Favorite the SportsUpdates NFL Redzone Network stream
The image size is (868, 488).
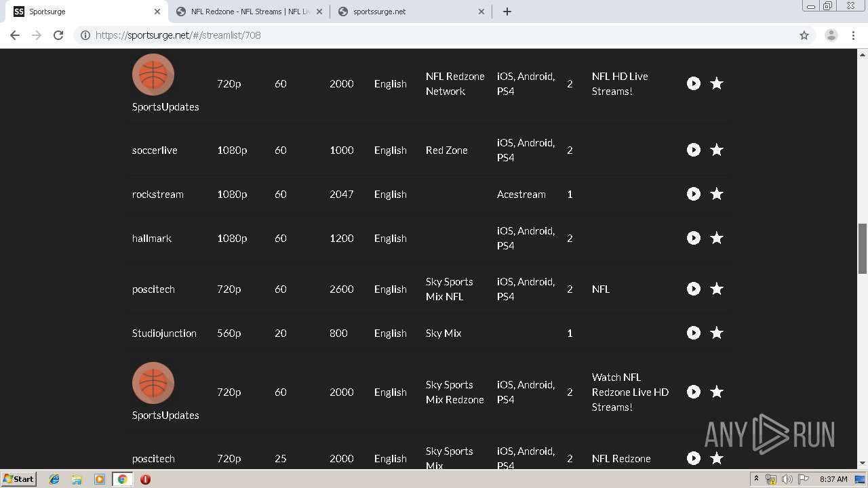[717, 83]
